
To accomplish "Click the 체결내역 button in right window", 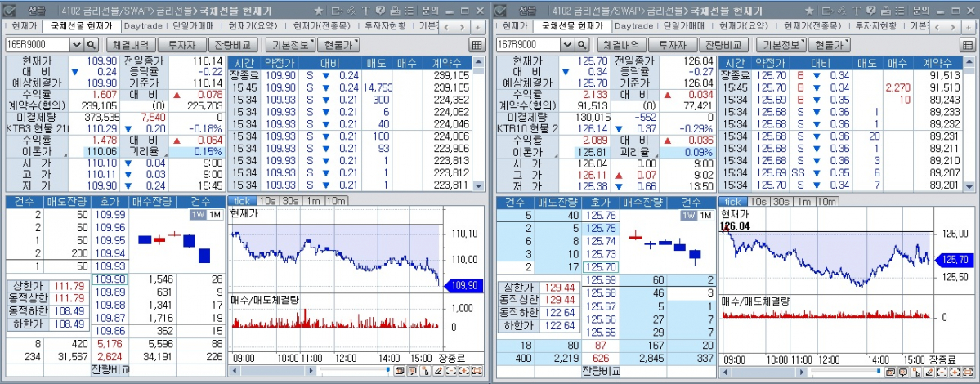I will pos(620,44).
